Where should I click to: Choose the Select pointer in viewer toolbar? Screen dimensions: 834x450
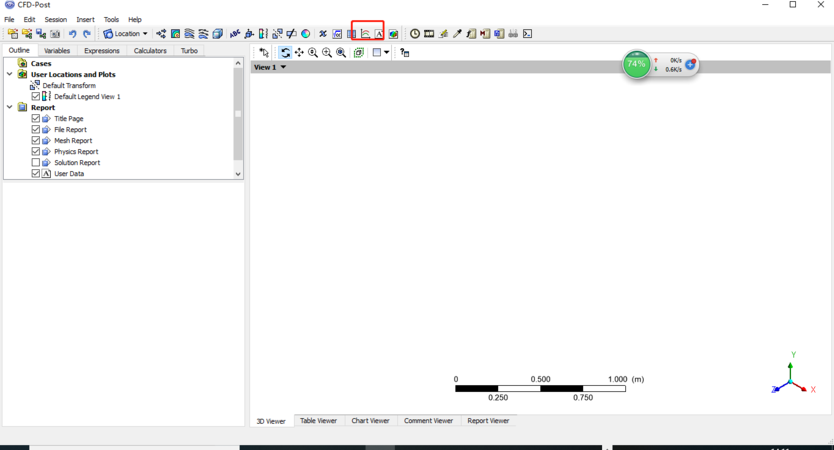(x=264, y=52)
